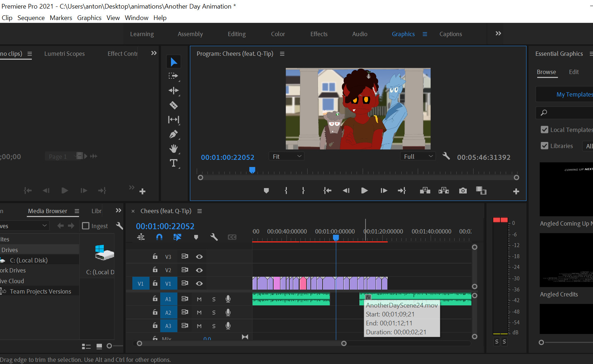Switch to Captions workspace

coord(451,34)
